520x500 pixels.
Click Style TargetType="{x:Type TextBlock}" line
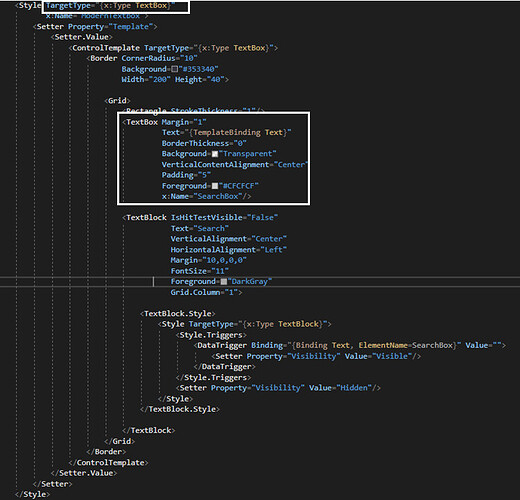245,324
